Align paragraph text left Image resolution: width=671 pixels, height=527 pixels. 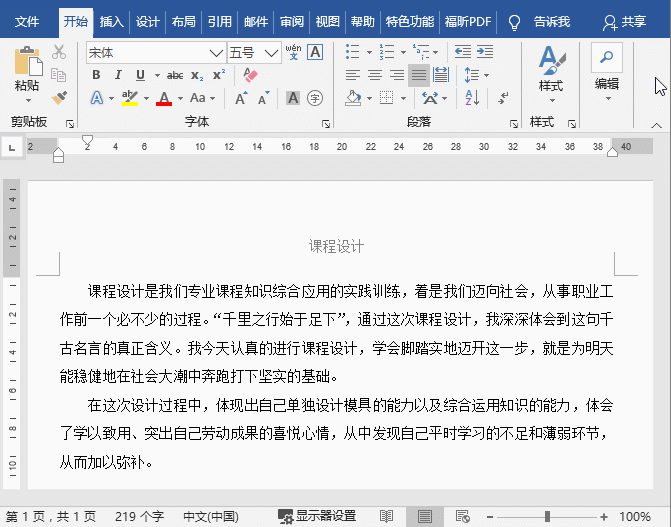(x=353, y=75)
